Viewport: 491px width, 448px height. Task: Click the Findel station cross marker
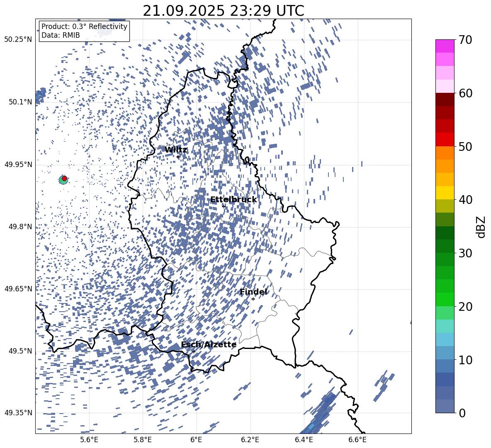tap(253, 299)
